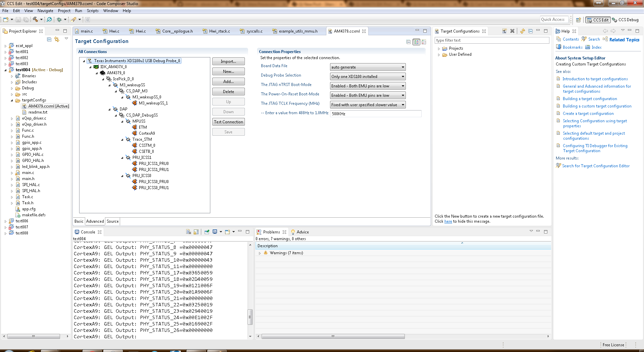Click the New... button

click(228, 72)
